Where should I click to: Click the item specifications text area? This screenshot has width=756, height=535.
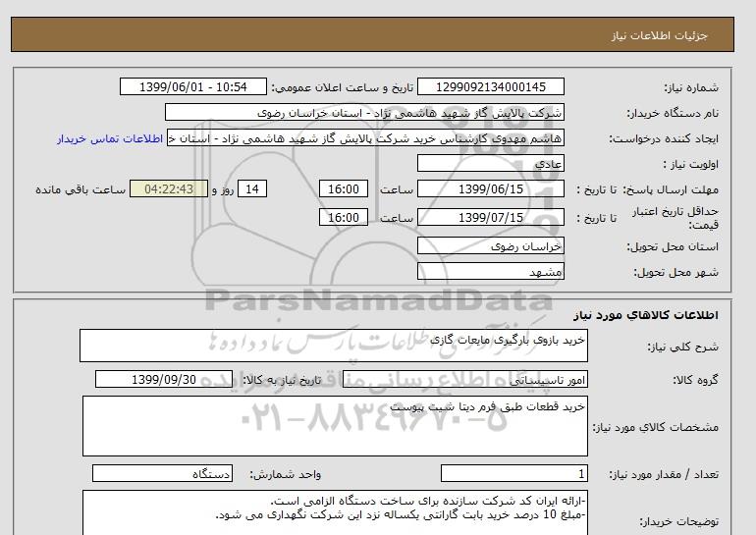[x=335, y=426]
